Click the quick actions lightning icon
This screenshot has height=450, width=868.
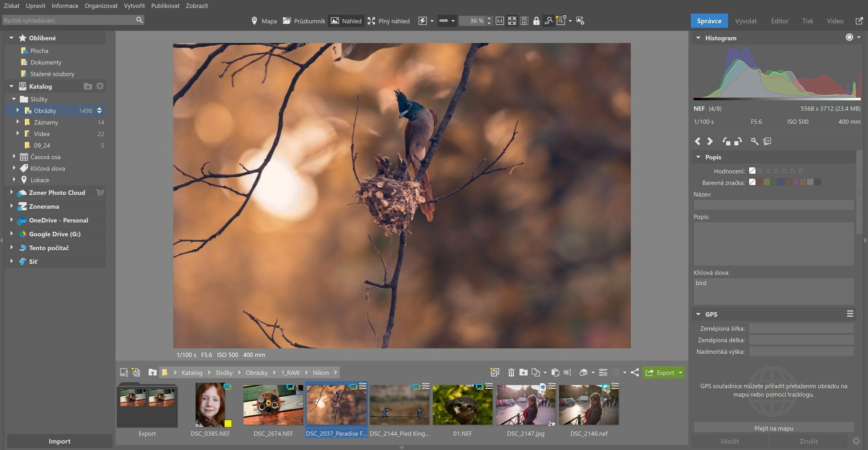tap(423, 21)
